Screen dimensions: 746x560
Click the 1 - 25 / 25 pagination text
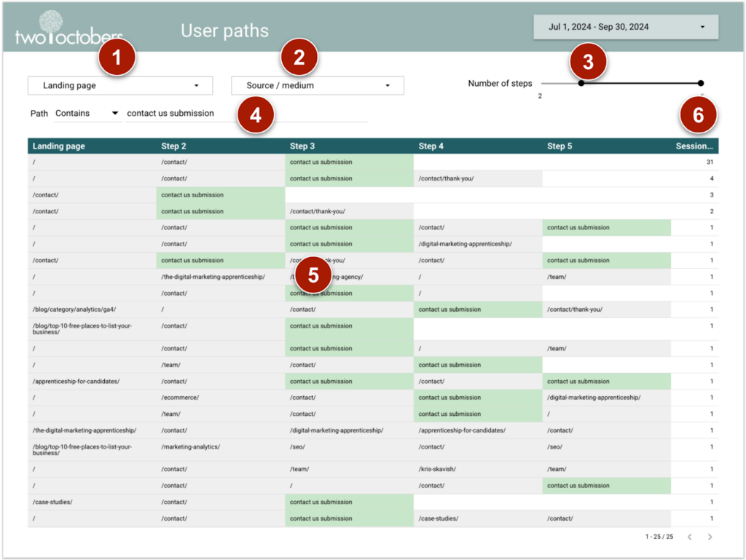[x=659, y=537]
